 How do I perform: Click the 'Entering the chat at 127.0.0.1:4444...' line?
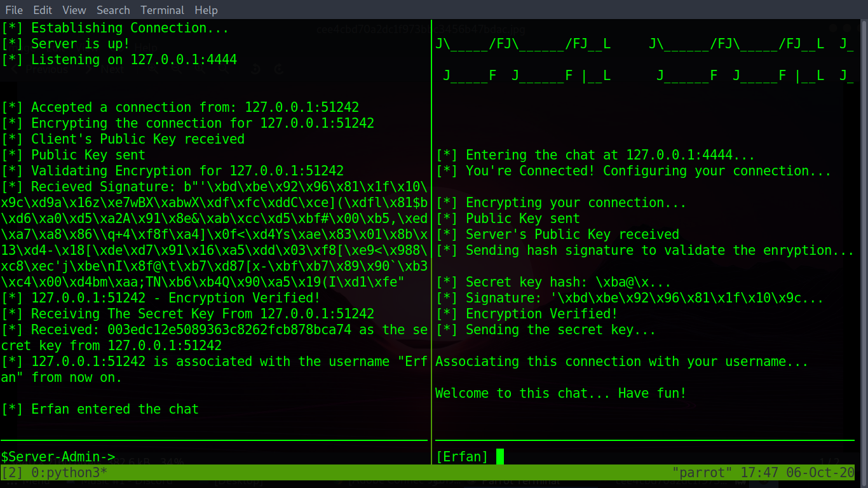point(595,155)
